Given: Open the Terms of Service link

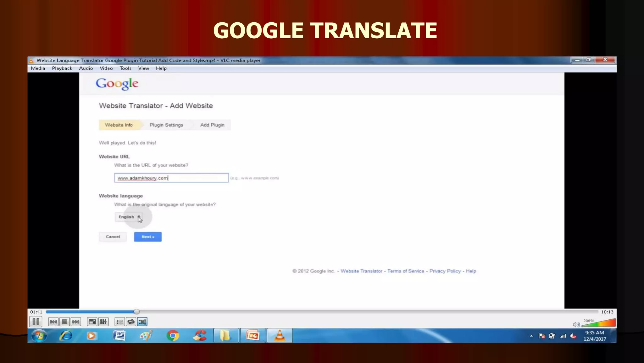Looking at the screenshot, I should click(406, 271).
